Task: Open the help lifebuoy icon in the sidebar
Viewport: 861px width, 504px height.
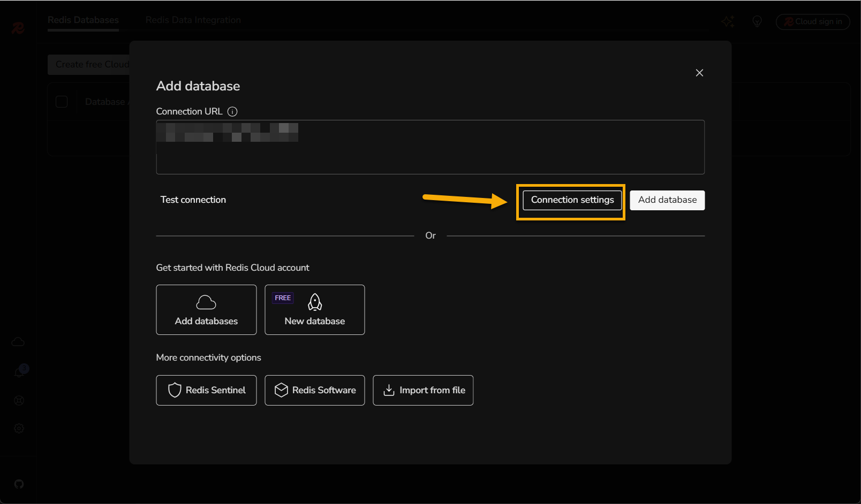Action: (x=19, y=401)
